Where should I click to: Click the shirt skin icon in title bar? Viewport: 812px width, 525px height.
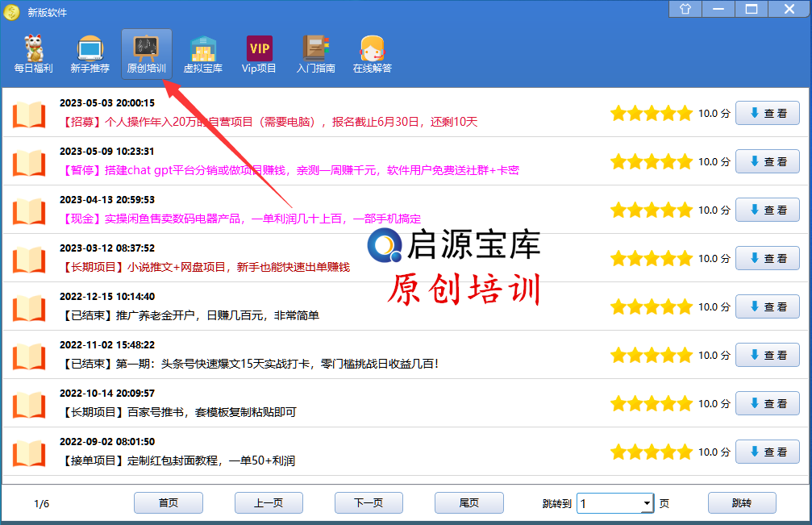click(x=685, y=9)
